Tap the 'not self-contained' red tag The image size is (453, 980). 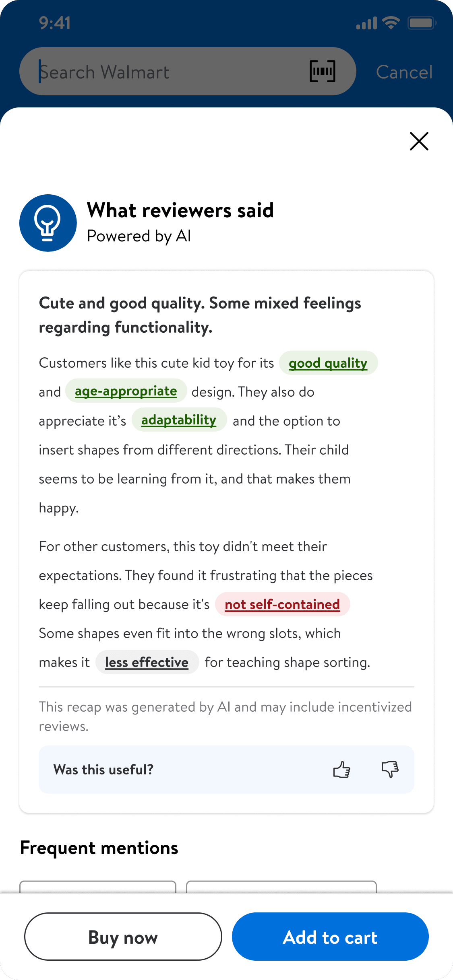282,604
